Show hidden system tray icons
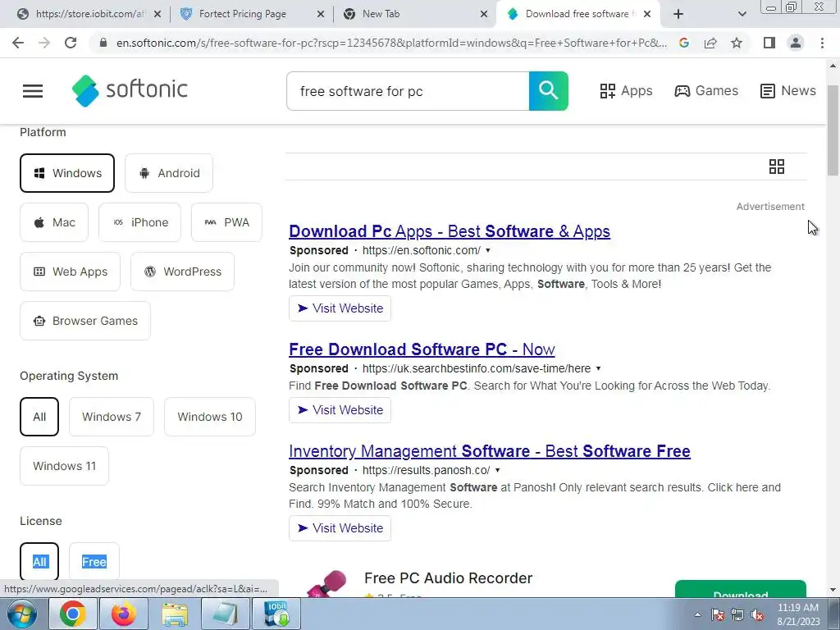 click(697, 615)
